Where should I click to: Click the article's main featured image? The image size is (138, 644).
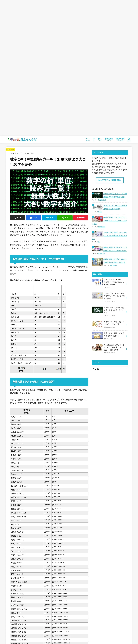pos(49,191)
